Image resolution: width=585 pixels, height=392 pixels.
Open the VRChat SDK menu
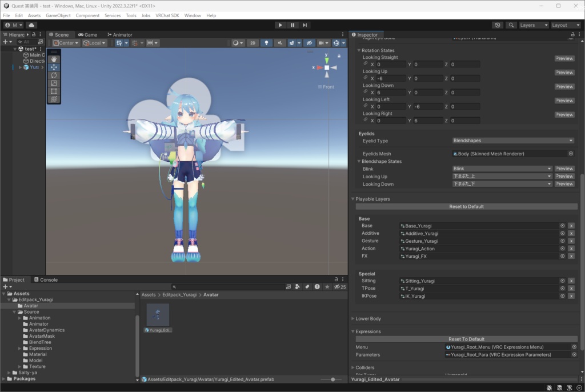click(167, 15)
